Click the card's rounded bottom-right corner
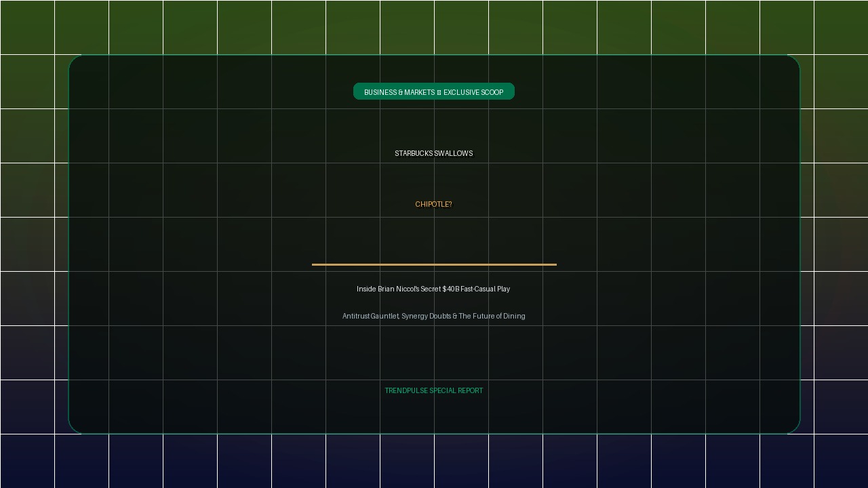 794,428
